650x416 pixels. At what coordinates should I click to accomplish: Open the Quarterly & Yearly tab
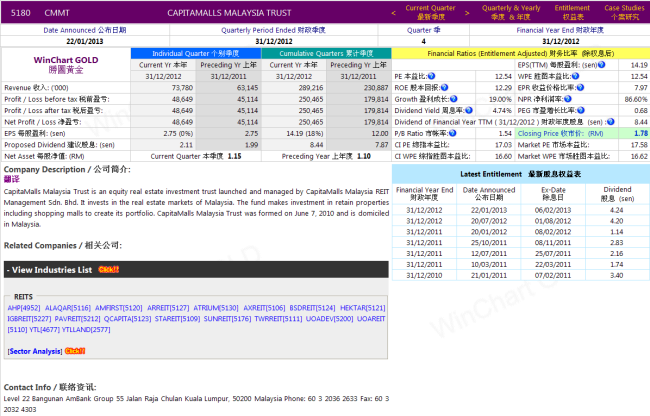511,12
